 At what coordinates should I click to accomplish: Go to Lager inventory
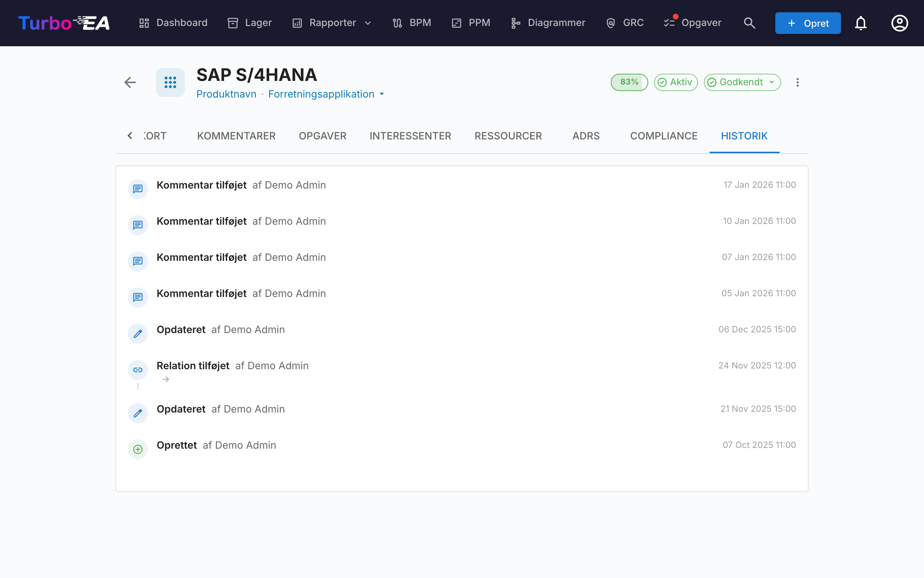pyautogui.click(x=249, y=23)
